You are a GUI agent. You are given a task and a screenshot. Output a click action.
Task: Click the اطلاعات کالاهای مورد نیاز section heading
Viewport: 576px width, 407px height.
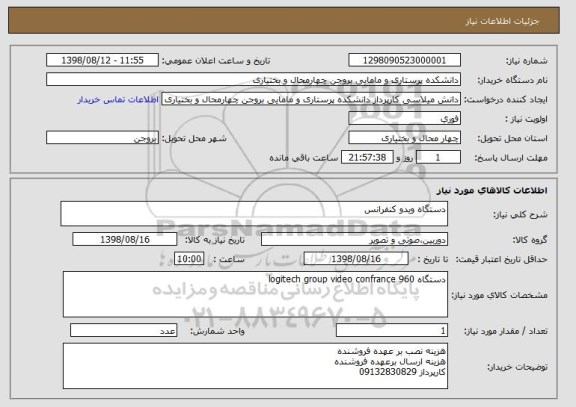(492, 190)
